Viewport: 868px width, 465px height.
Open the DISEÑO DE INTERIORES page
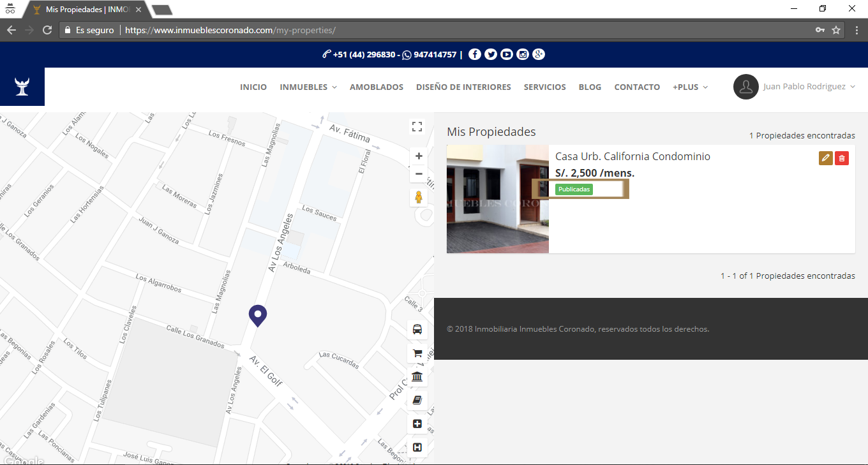click(463, 87)
